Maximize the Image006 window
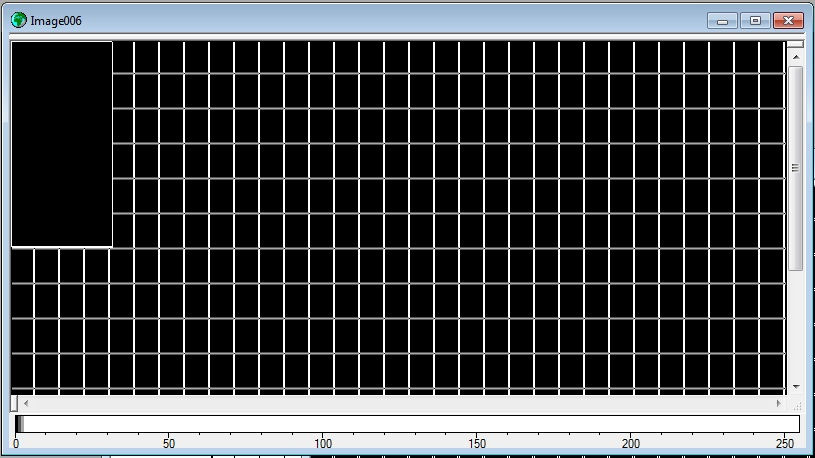Screen dimensions: 815x458 click(x=755, y=20)
